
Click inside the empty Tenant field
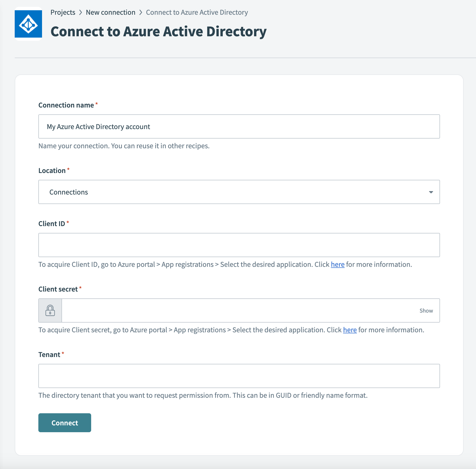pos(239,376)
